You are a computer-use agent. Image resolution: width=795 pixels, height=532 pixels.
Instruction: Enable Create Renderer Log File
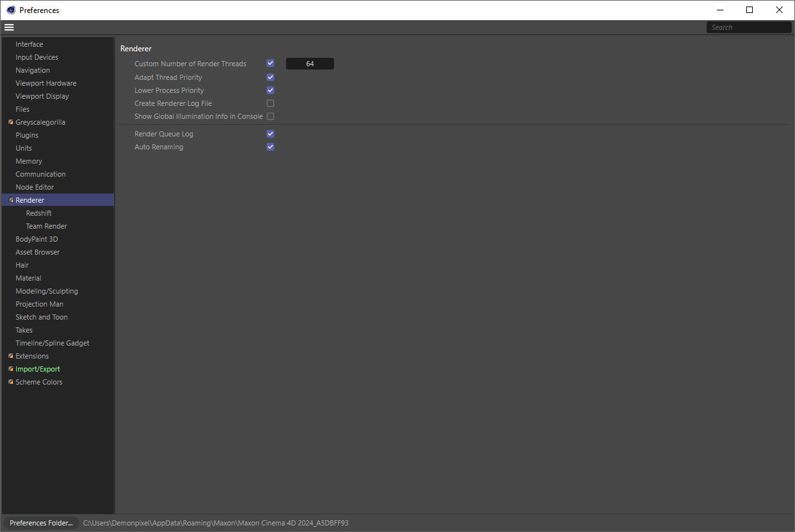pos(270,103)
